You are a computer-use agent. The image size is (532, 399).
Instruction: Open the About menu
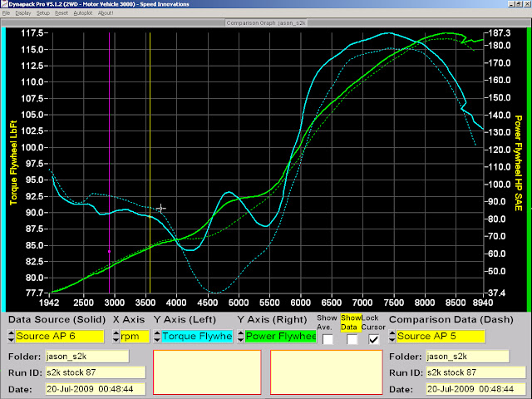click(106, 14)
